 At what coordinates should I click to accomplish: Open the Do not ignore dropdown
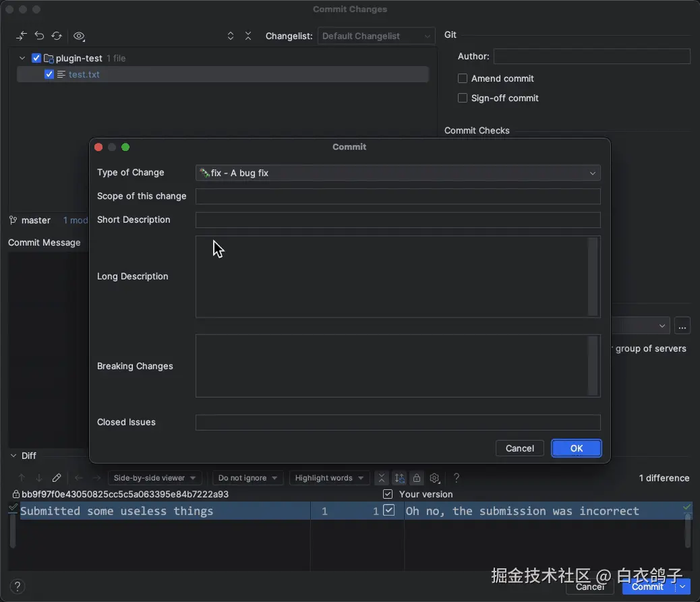(x=247, y=478)
